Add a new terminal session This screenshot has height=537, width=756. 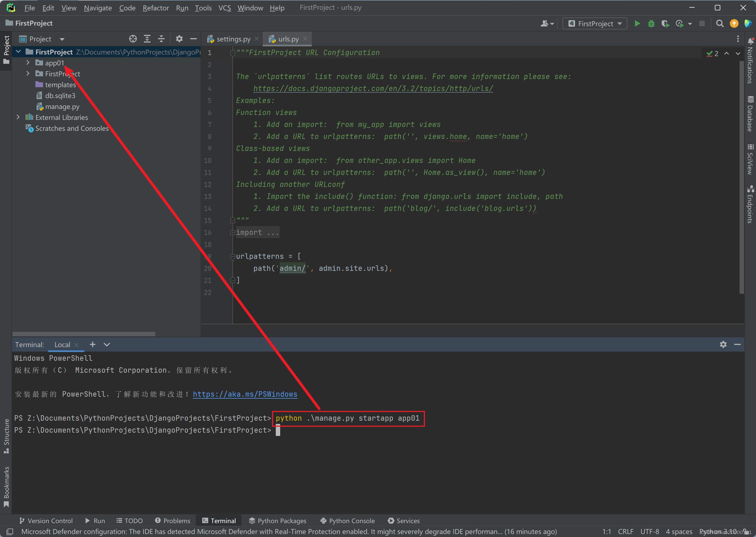click(93, 345)
